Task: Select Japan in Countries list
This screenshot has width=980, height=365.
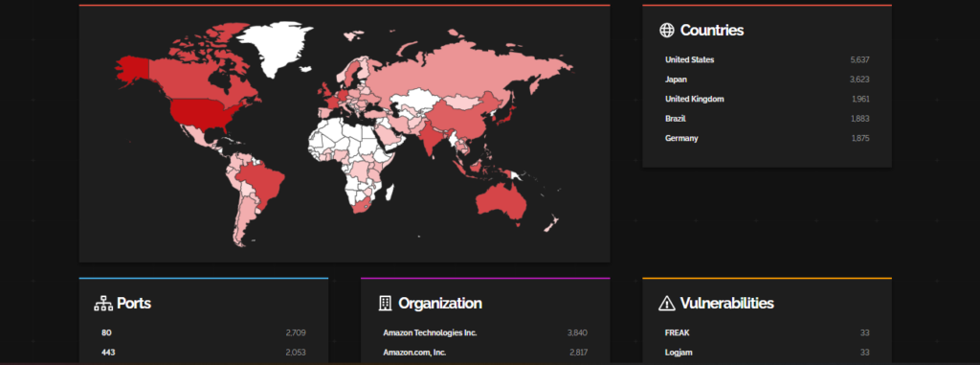Action: 676,80
